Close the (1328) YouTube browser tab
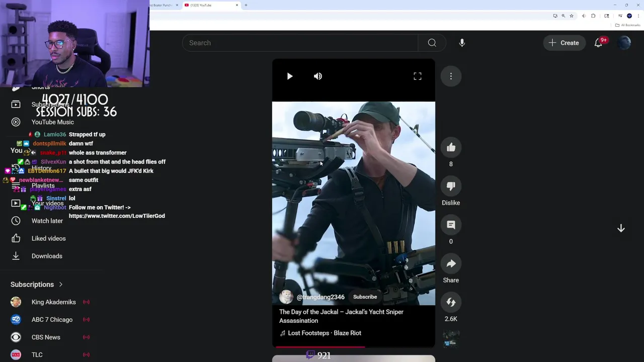Image resolution: width=644 pixels, height=362 pixels. [x=237, y=5]
